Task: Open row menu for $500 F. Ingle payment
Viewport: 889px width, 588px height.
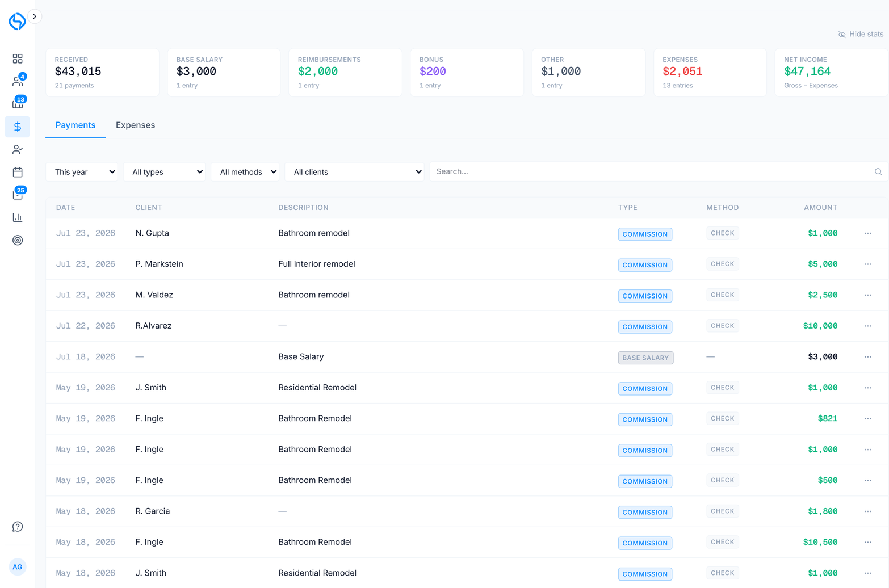Action: coord(868,480)
